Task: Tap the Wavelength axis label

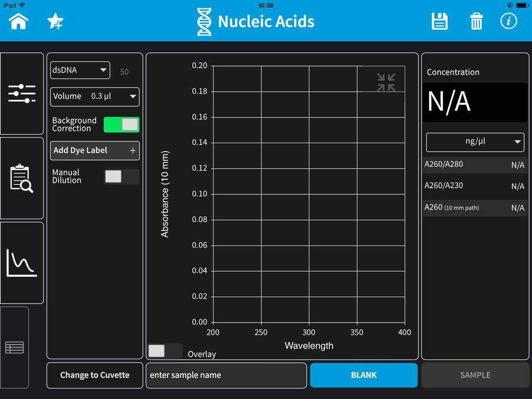Action: coord(309,346)
